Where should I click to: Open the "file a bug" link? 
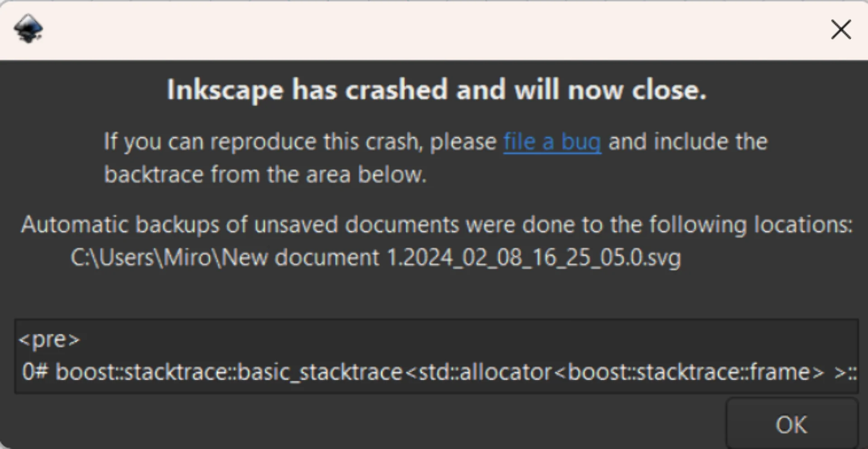tap(552, 142)
